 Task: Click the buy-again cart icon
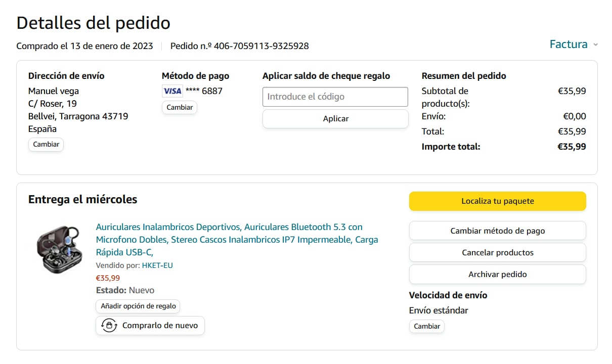pos(109,326)
